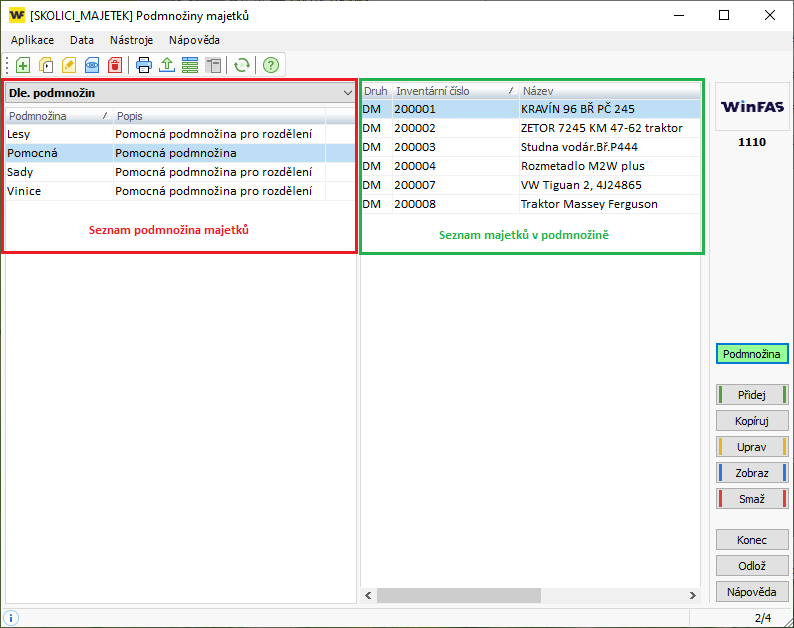Click the Odlož button
The image size is (794, 628).
(x=752, y=566)
